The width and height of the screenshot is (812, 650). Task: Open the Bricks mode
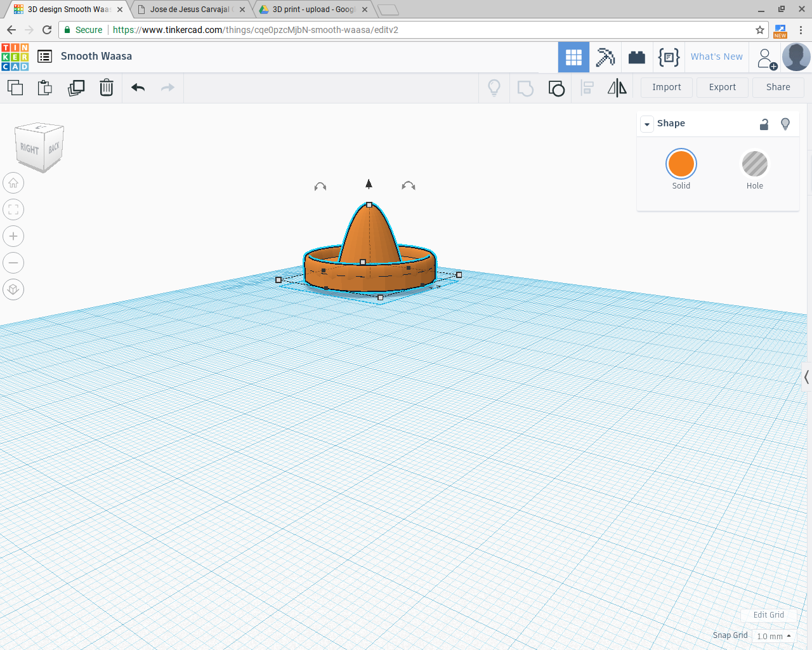637,57
